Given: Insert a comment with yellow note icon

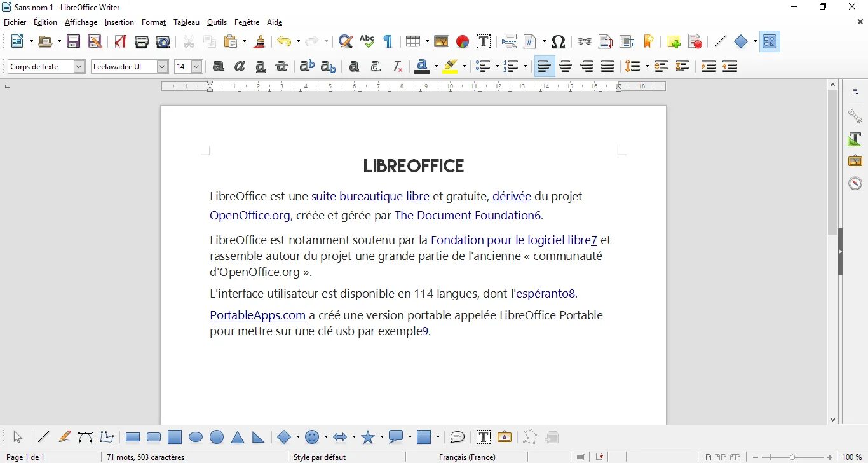Looking at the screenshot, I should (674, 42).
